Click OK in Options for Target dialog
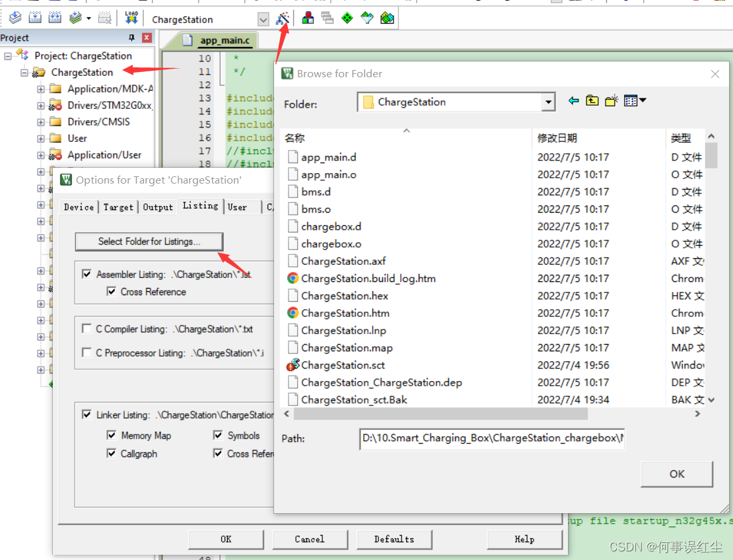This screenshot has height=560, width=733. (x=226, y=539)
